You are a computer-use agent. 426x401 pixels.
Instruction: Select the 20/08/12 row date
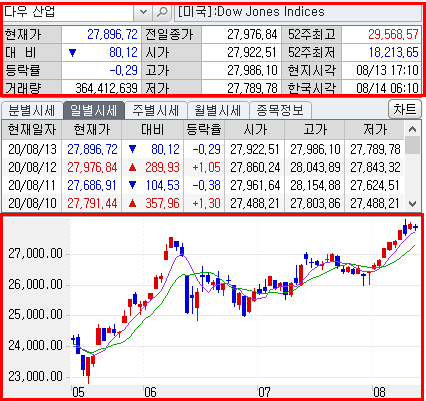tap(32, 167)
